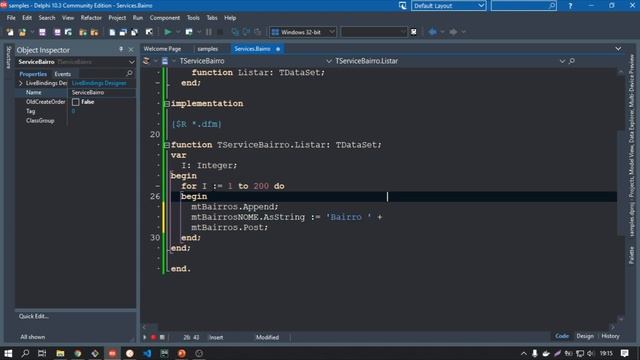Switch to the Design view tab
The image size is (640, 360).
tap(585, 336)
